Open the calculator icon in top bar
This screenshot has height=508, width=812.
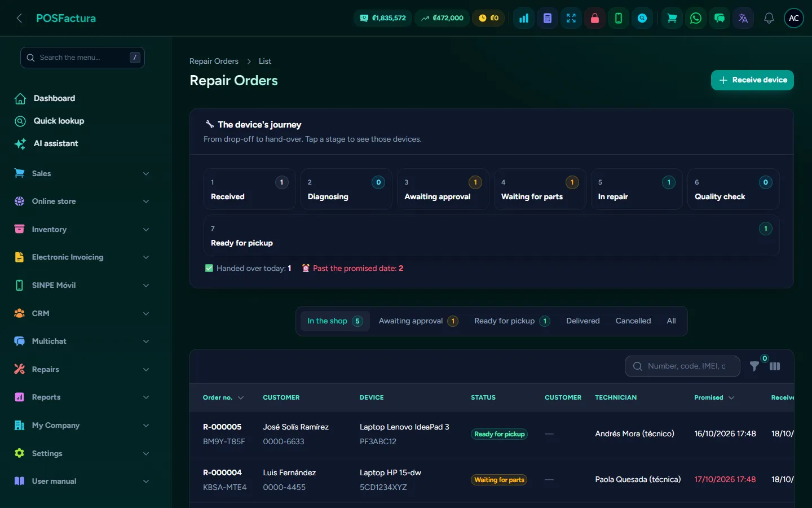coord(548,18)
